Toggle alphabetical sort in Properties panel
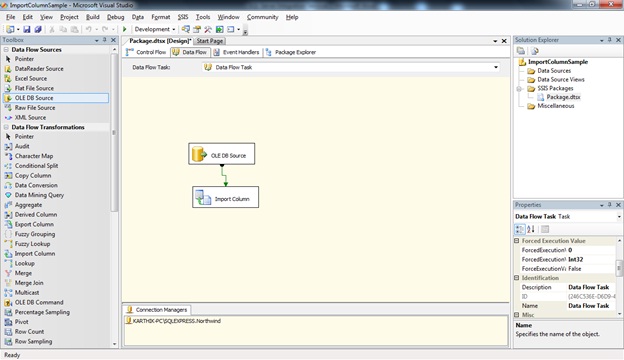The image size is (624, 360). pos(531,229)
